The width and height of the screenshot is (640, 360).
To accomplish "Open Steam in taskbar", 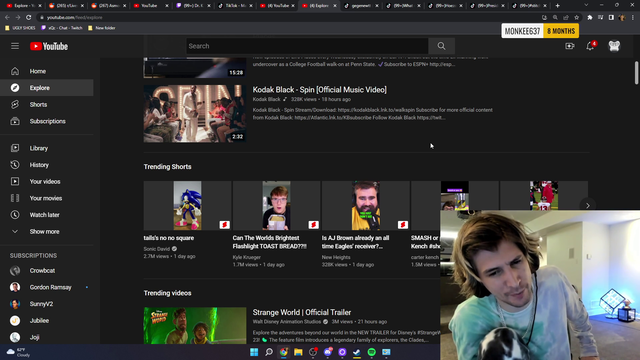I will tap(357, 352).
